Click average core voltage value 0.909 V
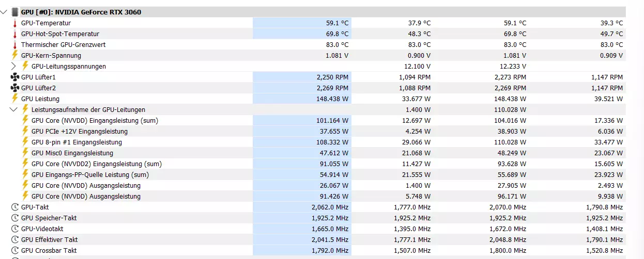Screen dimensions: 644x259 click(x=611, y=56)
